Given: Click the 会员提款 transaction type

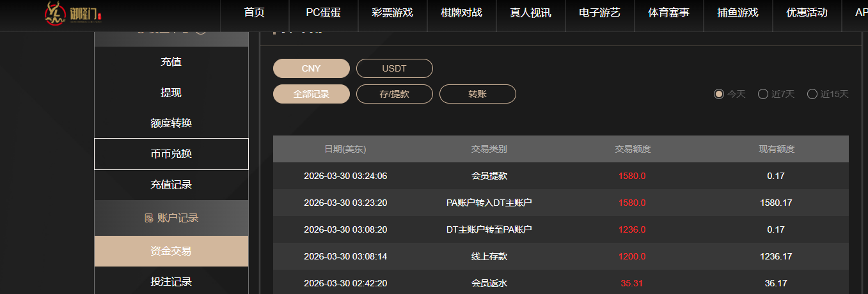Looking at the screenshot, I should (x=489, y=176).
